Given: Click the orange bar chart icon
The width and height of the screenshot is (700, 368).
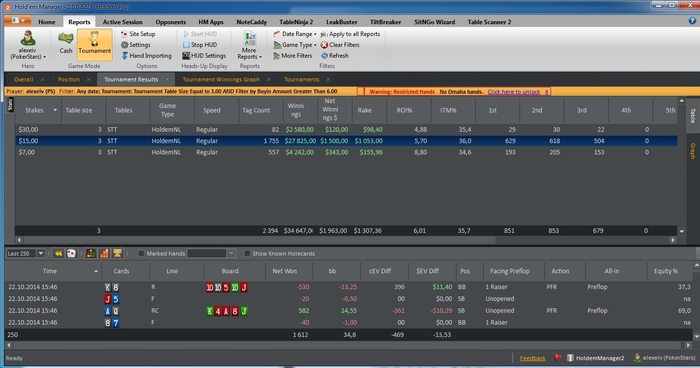Looking at the screenshot, I should (x=104, y=253).
